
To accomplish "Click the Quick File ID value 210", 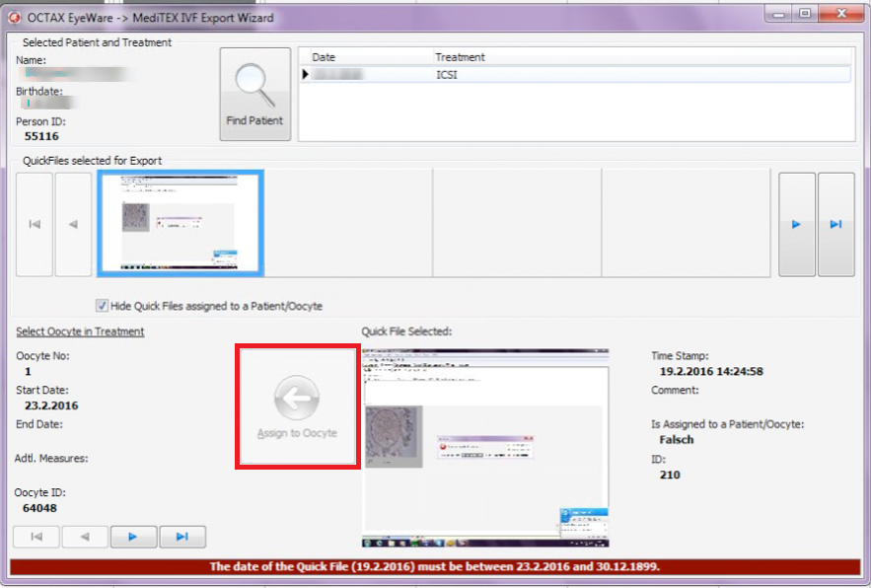I will click(x=670, y=475).
